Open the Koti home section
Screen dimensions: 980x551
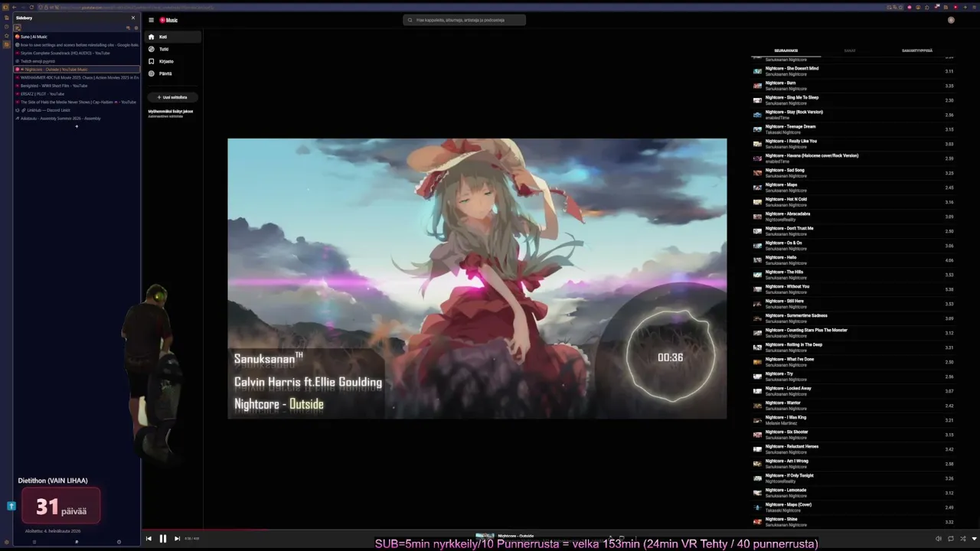point(174,37)
